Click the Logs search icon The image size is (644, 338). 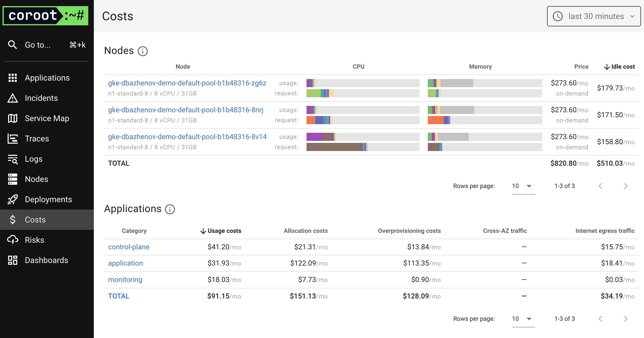[x=12, y=159]
